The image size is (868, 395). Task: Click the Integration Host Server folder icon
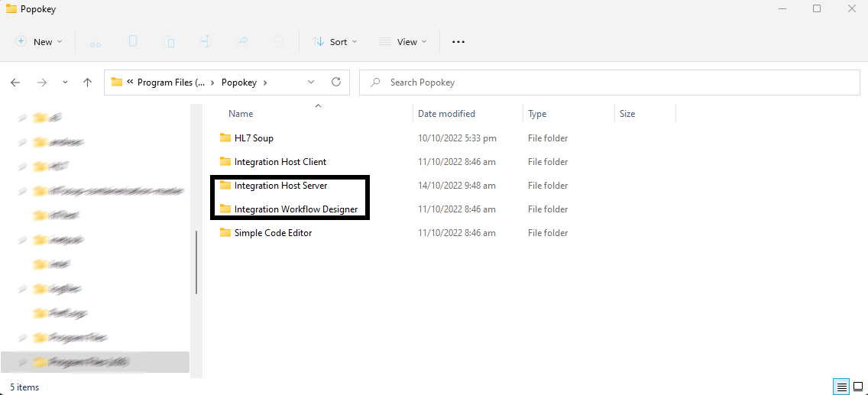coord(225,186)
